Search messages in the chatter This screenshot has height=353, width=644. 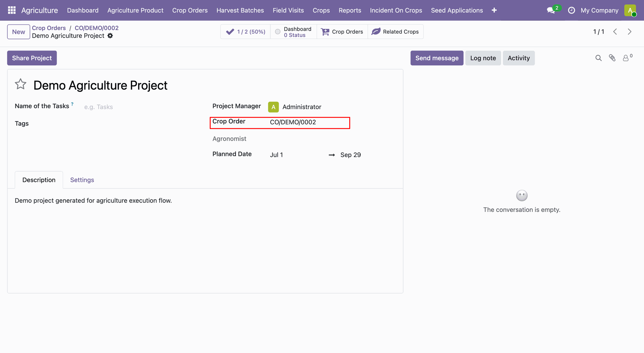coord(598,58)
